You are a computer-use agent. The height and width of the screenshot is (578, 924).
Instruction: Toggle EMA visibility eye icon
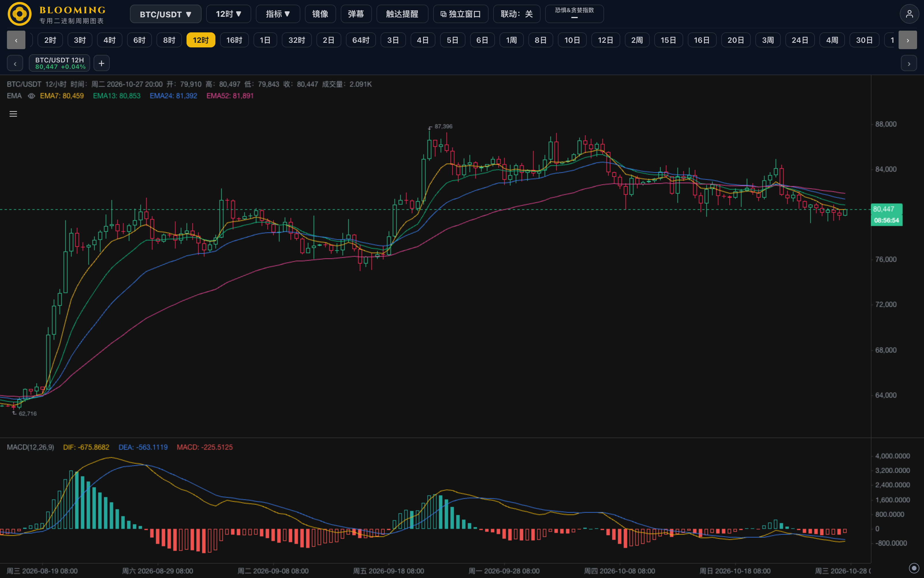click(31, 96)
